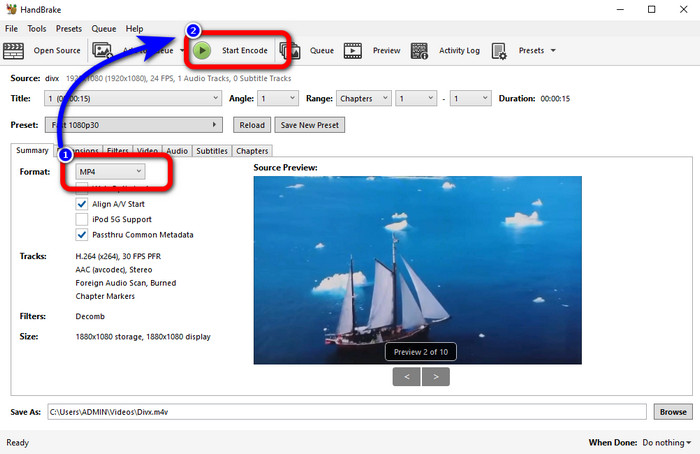This screenshot has height=454, width=700.
Task: Click the HandBrake app logo icon
Action: [x=11, y=9]
